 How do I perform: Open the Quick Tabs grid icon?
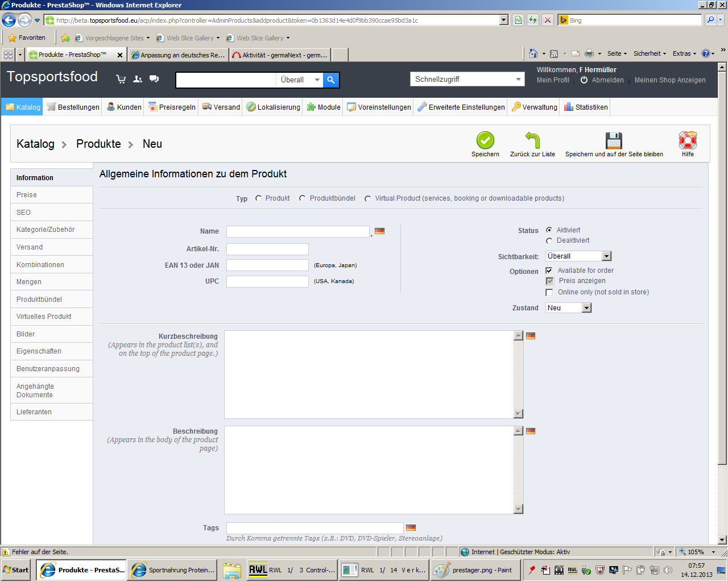(8, 55)
